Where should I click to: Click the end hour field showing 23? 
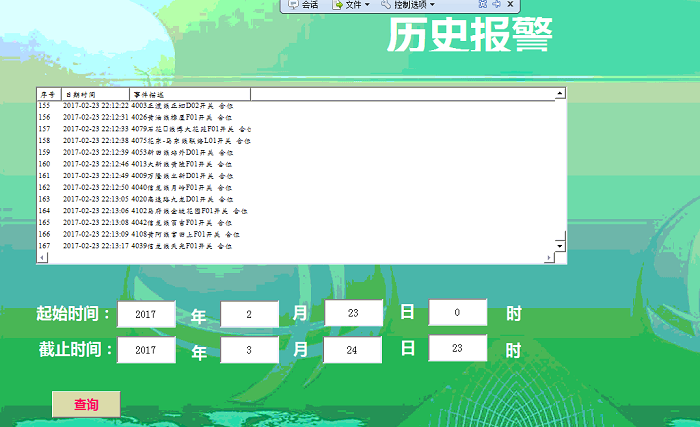pyautogui.click(x=457, y=349)
